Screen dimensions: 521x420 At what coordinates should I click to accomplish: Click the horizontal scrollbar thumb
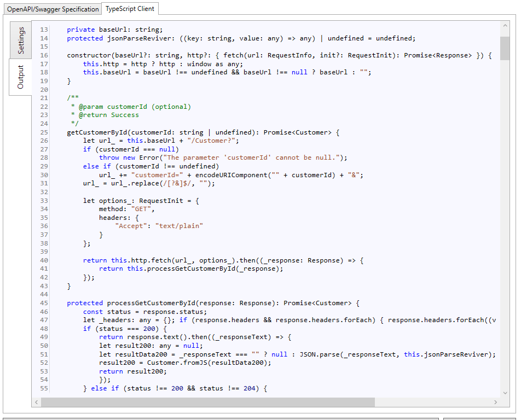pos(208,402)
